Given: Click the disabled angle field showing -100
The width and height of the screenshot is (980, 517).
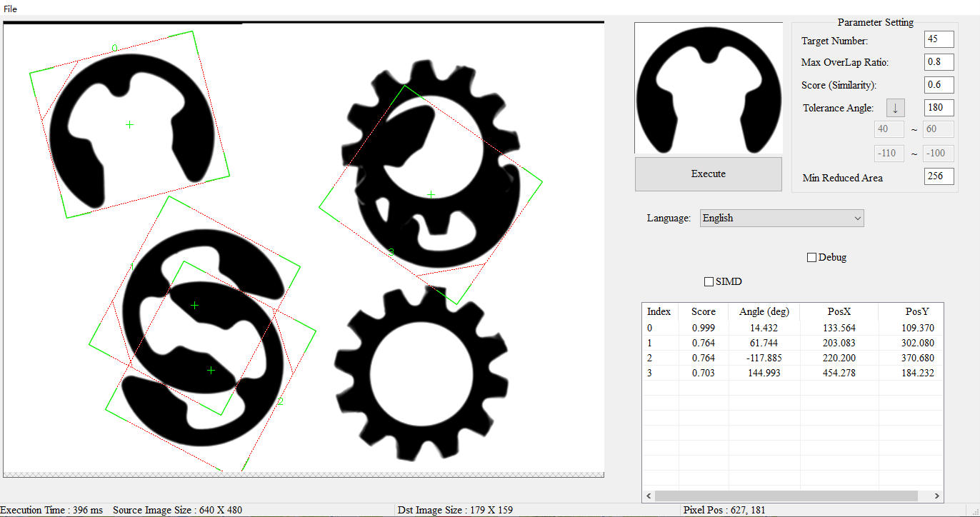Looking at the screenshot, I should pos(939,153).
